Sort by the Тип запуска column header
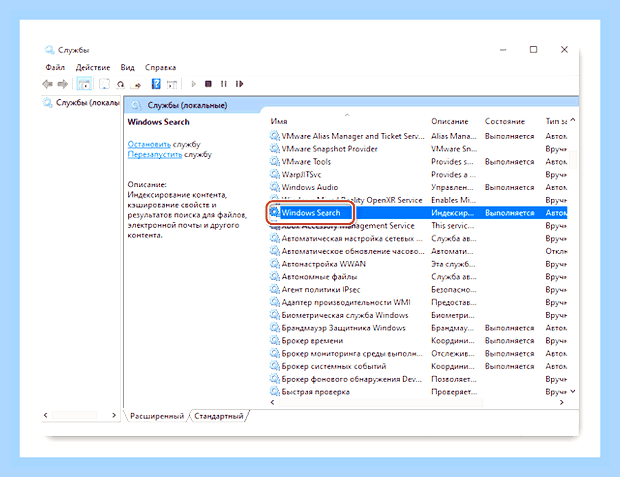The width and height of the screenshot is (620, 477). (x=556, y=121)
